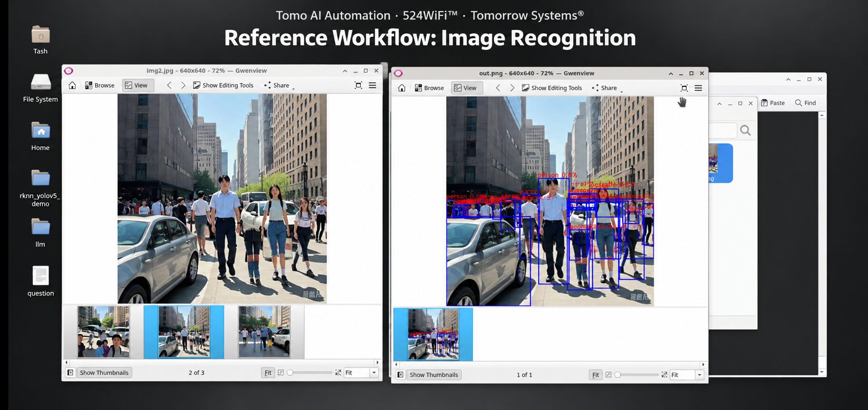Open the rknn_yolov5_demo folder

(x=40, y=188)
